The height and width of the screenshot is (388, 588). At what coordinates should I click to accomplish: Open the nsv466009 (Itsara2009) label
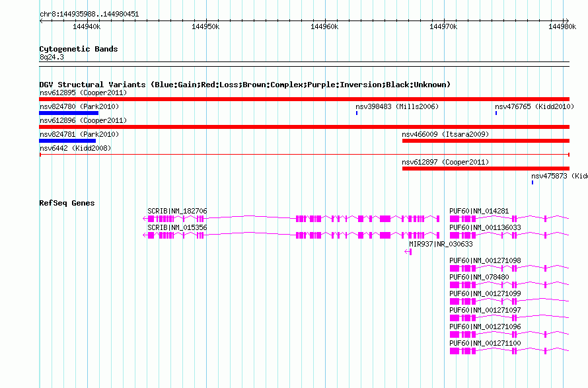445,134
